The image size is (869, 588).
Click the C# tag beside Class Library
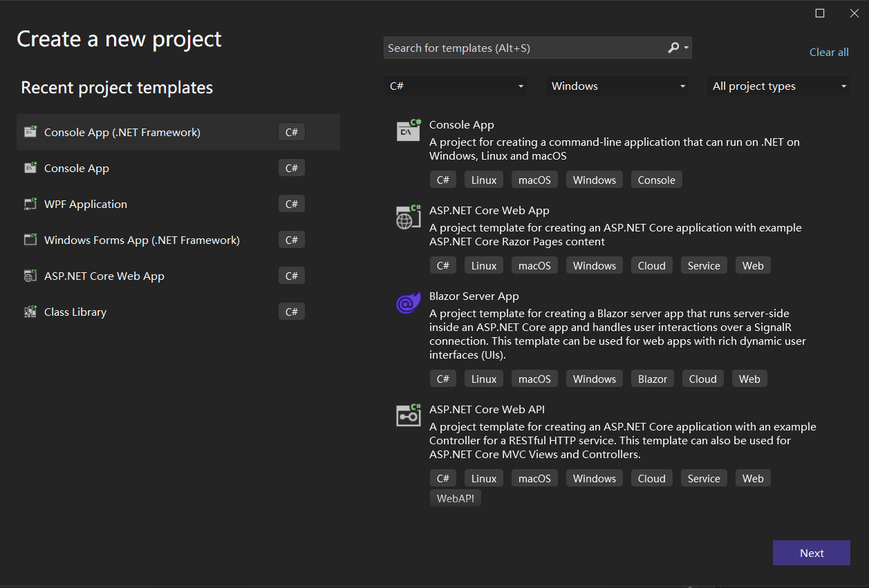[x=292, y=312]
